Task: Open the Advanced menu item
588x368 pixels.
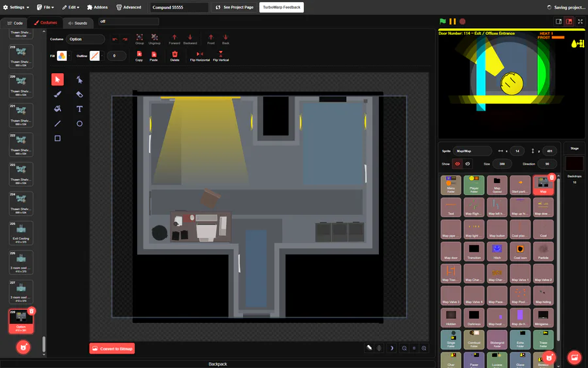Action: point(129,7)
